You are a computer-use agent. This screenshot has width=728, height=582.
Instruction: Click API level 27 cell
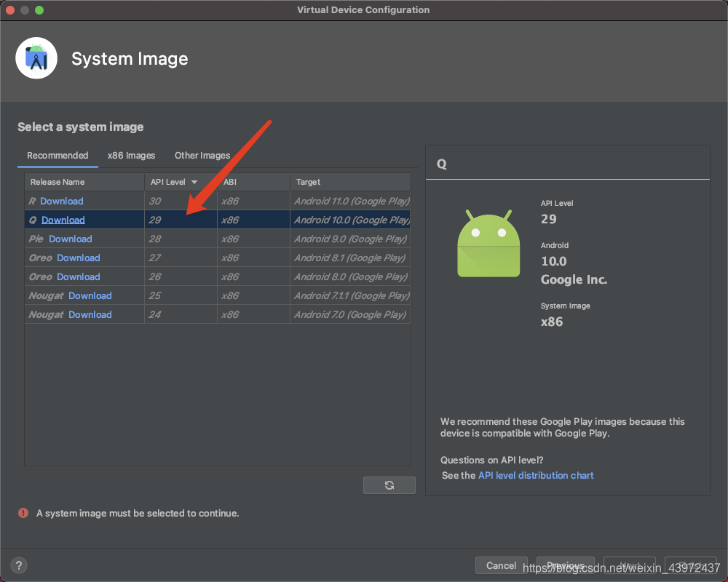pos(181,258)
